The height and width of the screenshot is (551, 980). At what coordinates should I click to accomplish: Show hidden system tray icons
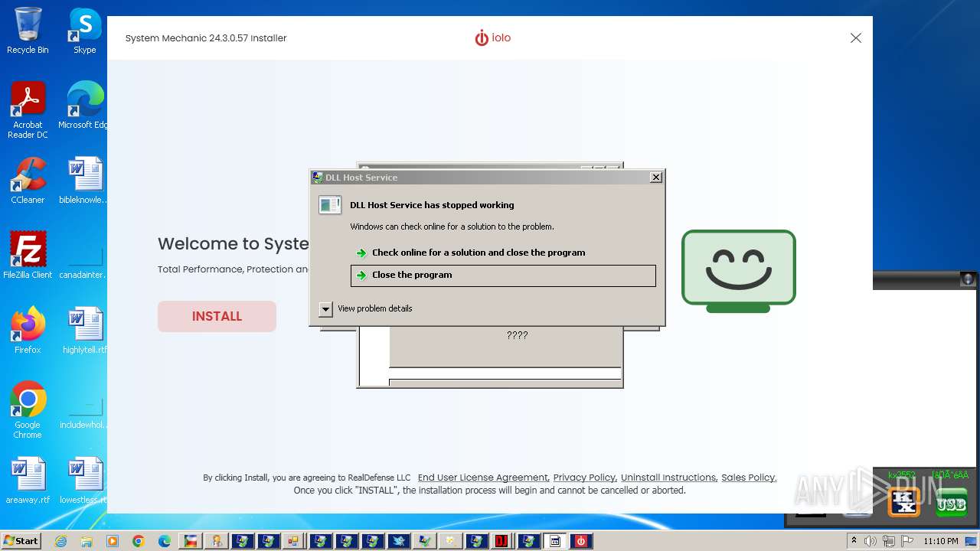(854, 541)
